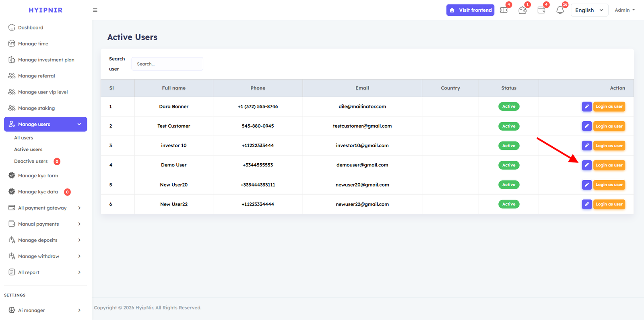Click the Ai manager brain icon

point(12,310)
